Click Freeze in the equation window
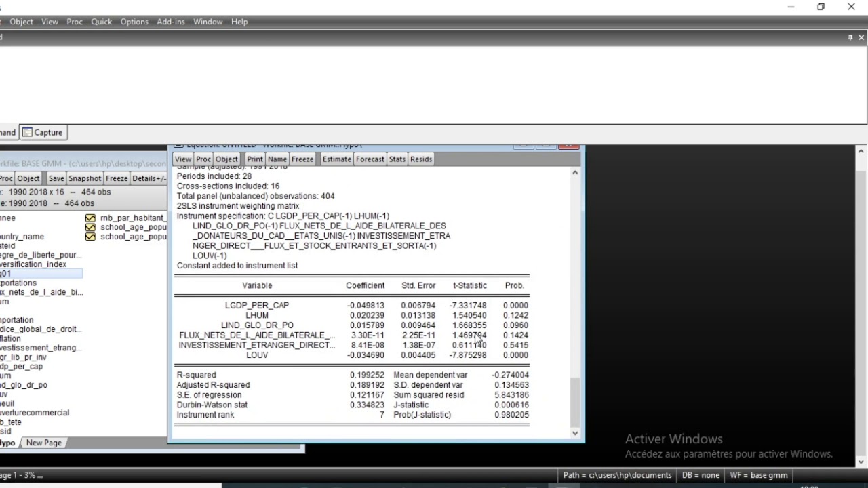The height and width of the screenshot is (488, 868). pyautogui.click(x=302, y=159)
